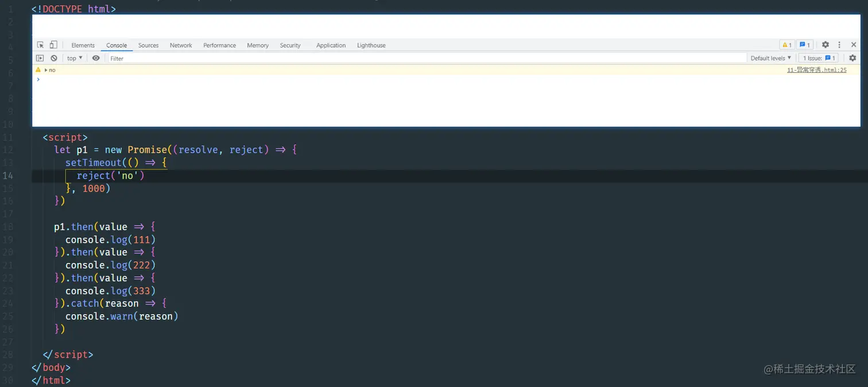This screenshot has height=387, width=868.
Task: Click the closing '</script>' tag
Action: (68, 354)
